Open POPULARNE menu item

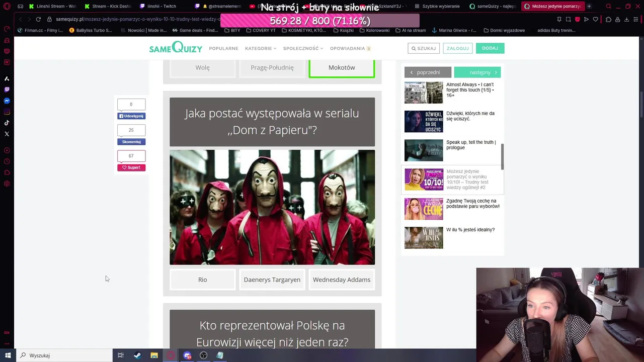[223, 48]
